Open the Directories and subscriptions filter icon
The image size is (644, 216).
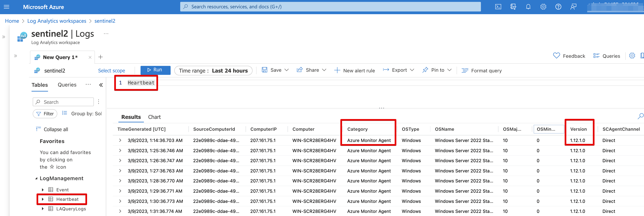point(513,7)
